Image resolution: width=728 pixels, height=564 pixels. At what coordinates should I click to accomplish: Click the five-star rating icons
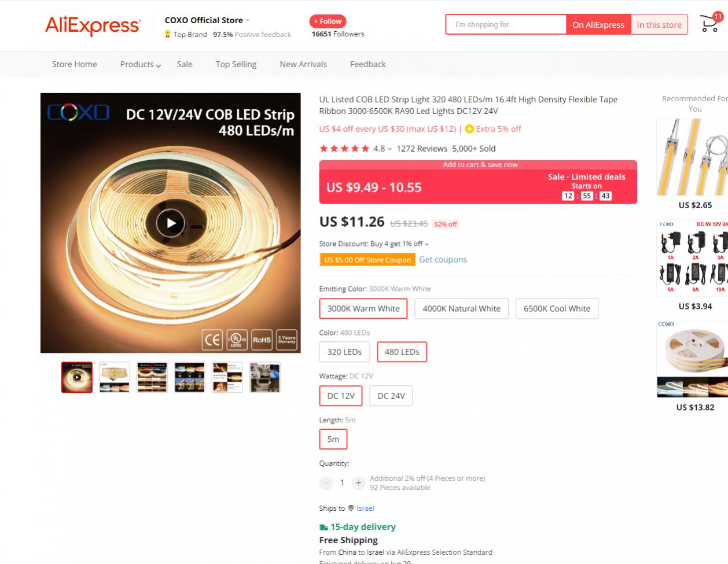pos(344,149)
